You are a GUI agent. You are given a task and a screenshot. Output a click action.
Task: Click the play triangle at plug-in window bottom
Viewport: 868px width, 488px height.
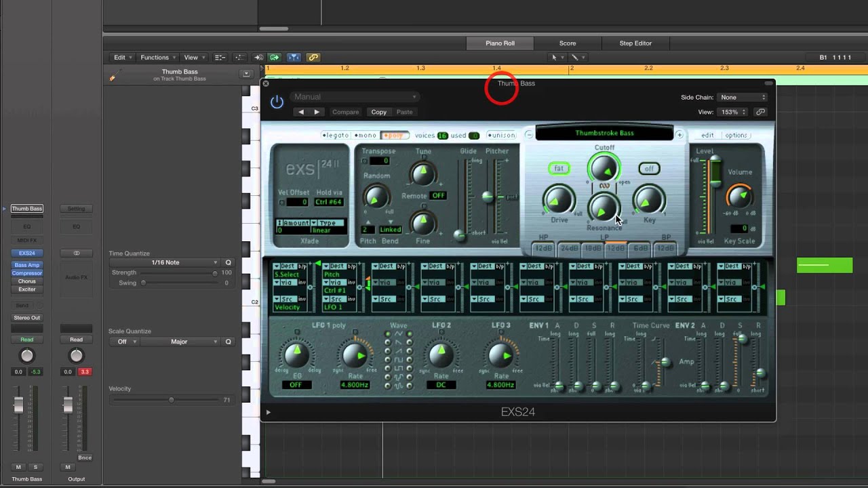[269, 412]
